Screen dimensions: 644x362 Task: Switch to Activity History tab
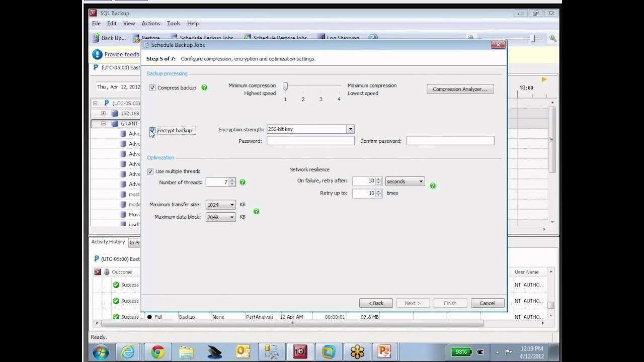108,242
